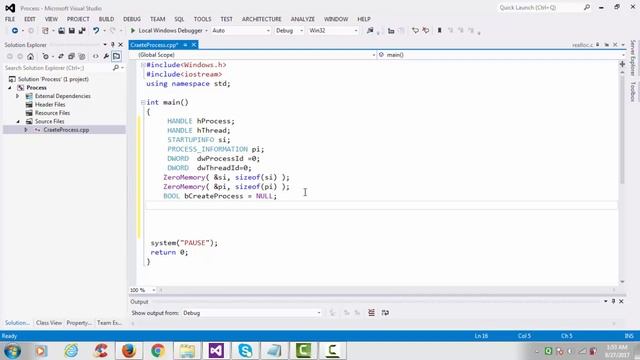Screen dimensions: 640x360
Task: Pin the Output panel
Action: (x=613, y=301)
